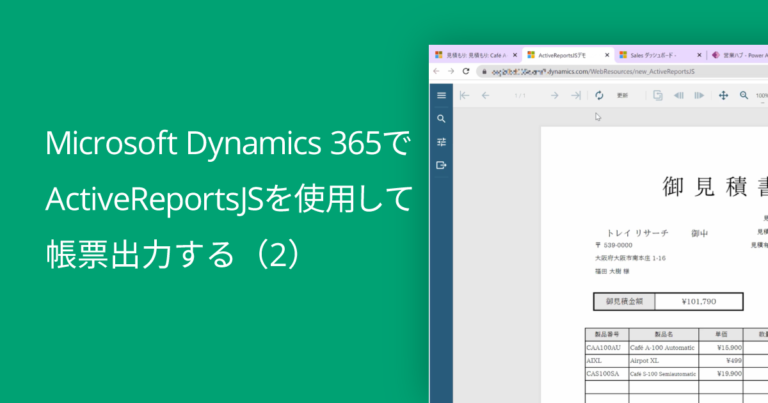Click the page number 1/1 field
This screenshot has height=403, width=768.
tap(520, 95)
